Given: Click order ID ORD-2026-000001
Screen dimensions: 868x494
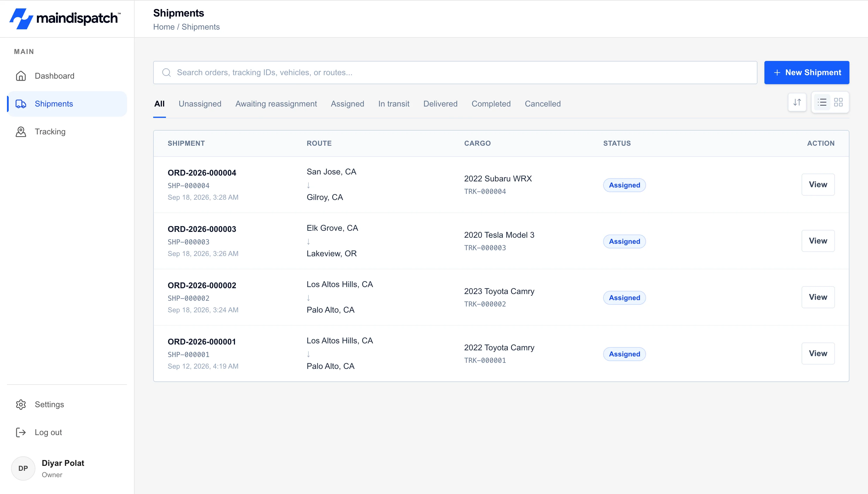Looking at the screenshot, I should [x=202, y=342].
